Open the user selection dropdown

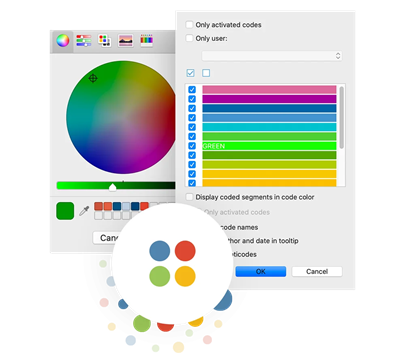point(272,56)
